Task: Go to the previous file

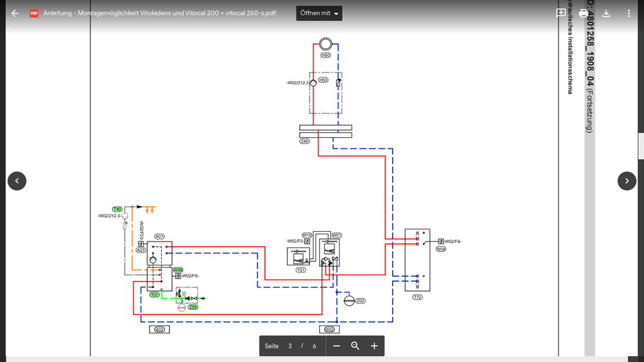Action: [17, 180]
